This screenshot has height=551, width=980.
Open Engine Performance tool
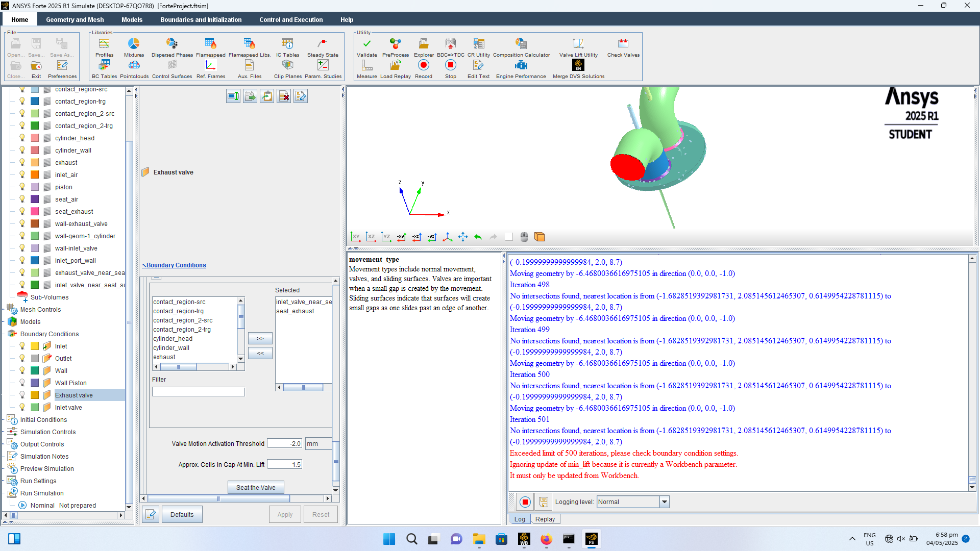[521, 69]
